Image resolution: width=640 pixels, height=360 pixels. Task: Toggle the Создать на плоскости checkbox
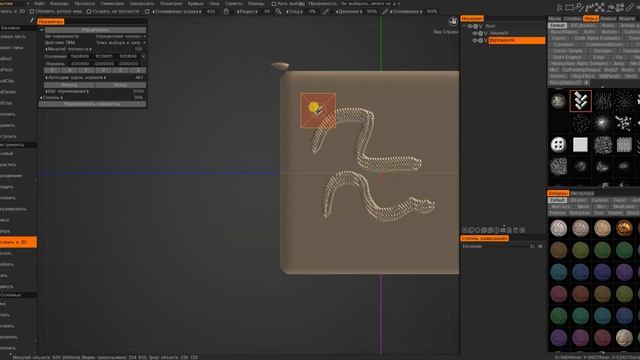pyautogui.click(x=89, y=11)
